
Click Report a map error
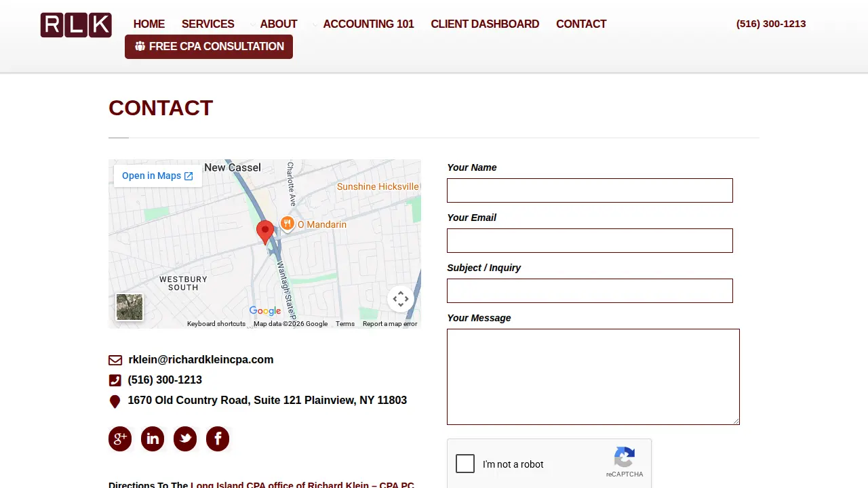(390, 324)
